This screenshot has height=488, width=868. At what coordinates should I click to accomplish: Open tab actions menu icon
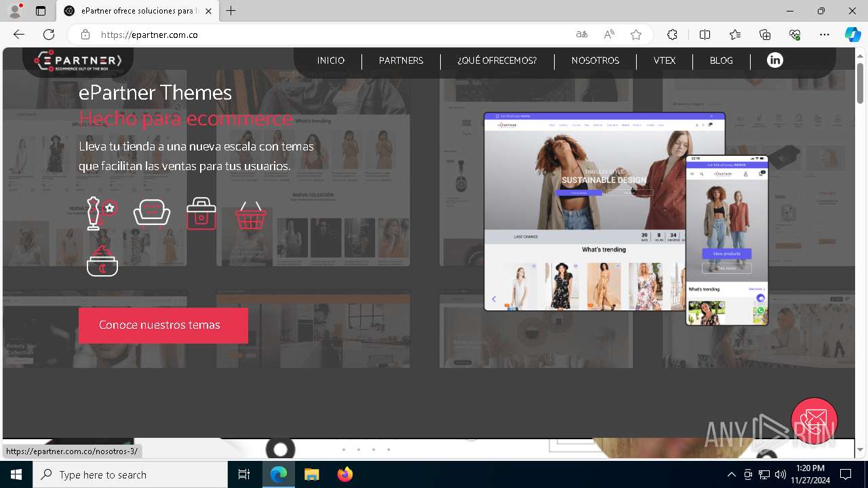click(41, 11)
